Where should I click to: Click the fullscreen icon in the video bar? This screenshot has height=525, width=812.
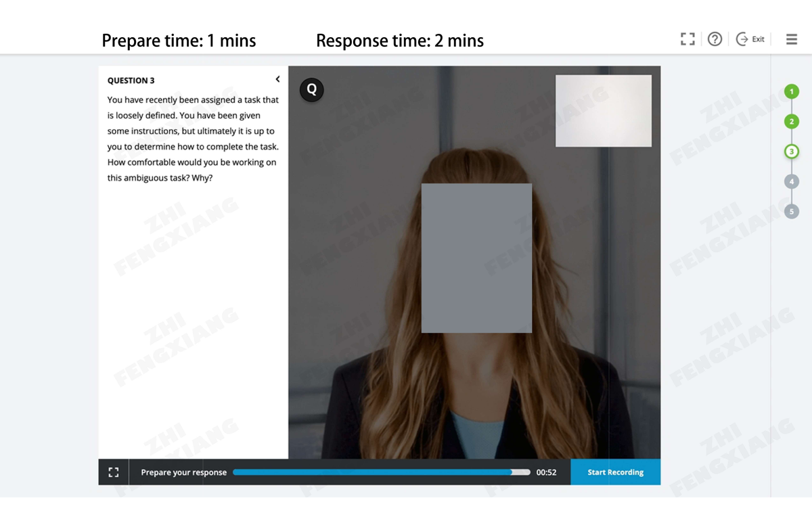(114, 472)
